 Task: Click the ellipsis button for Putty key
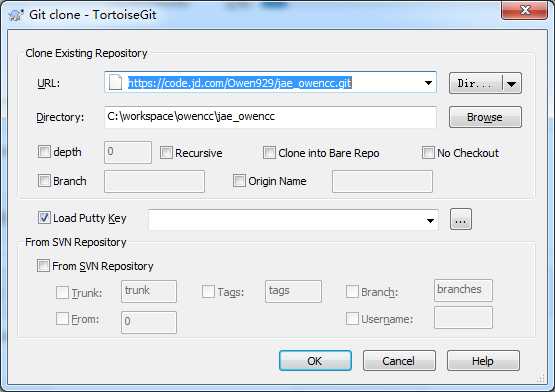(x=460, y=220)
